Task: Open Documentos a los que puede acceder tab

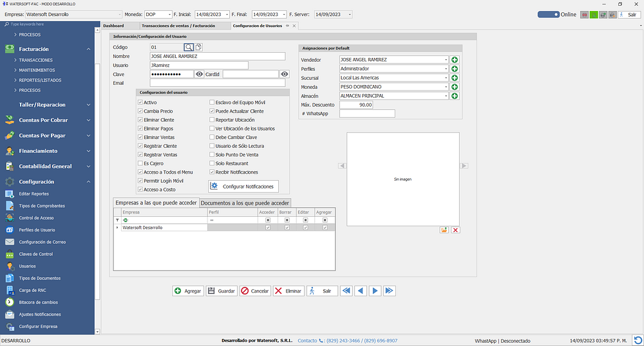Action: click(x=245, y=203)
